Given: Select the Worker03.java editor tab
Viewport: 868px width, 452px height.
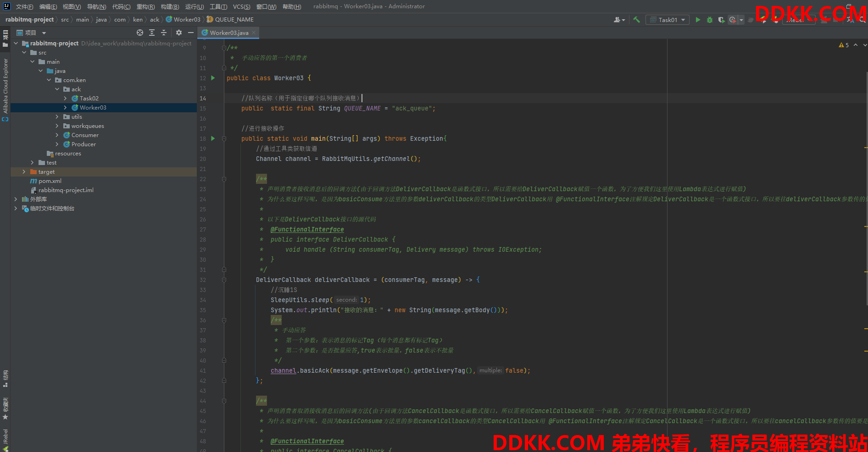Looking at the screenshot, I should click(228, 33).
